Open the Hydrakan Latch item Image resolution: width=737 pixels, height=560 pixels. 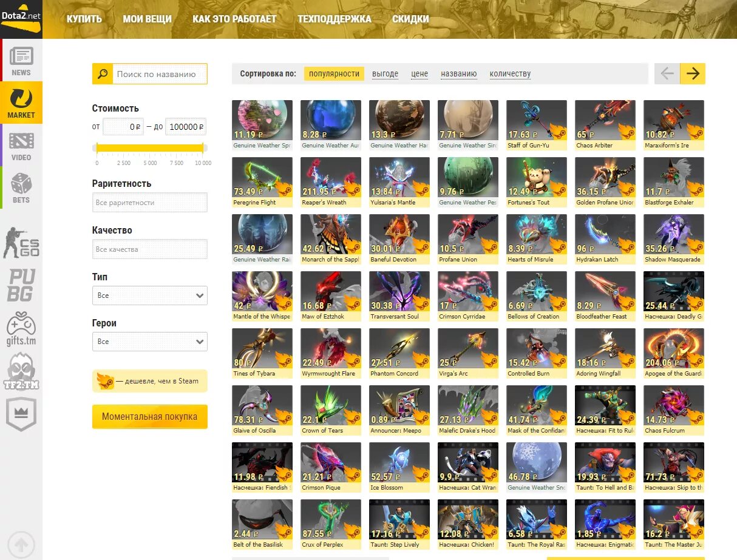(x=605, y=239)
